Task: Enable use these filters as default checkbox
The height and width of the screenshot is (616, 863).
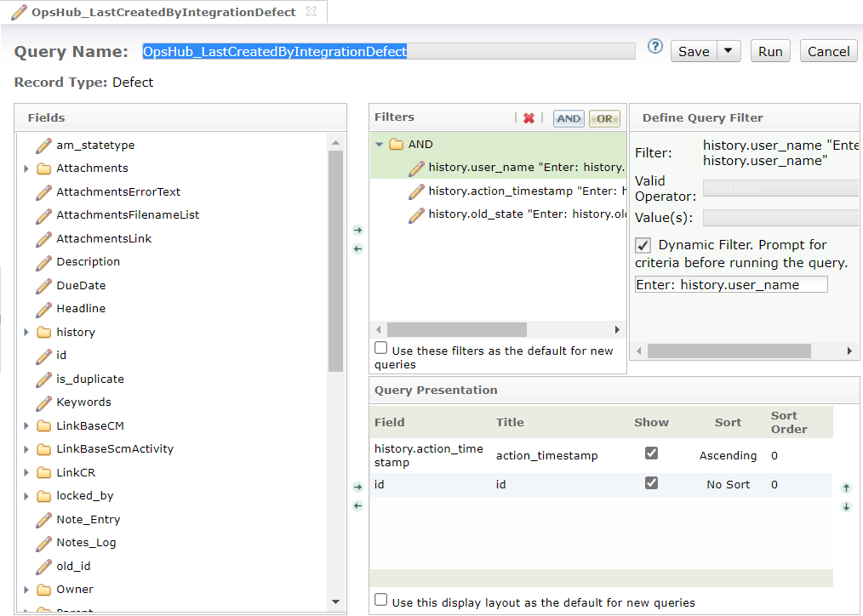Action: click(381, 349)
